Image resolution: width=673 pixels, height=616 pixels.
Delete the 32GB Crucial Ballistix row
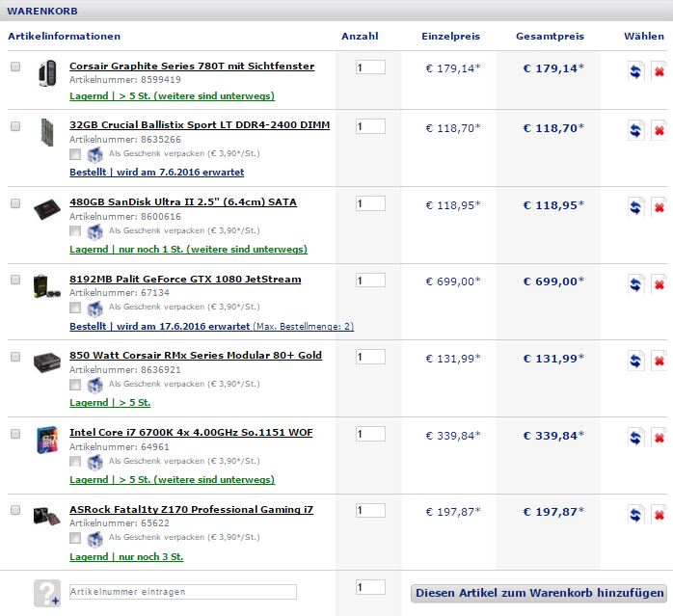click(659, 130)
